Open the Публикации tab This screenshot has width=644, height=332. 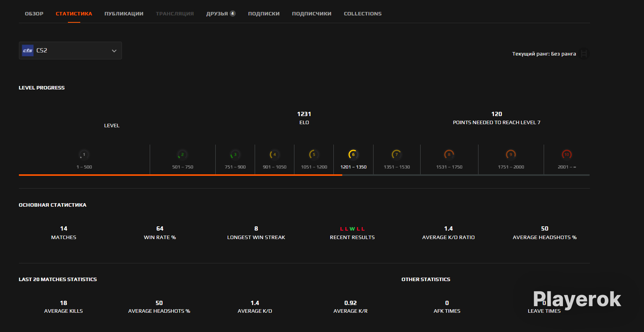click(x=124, y=13)
